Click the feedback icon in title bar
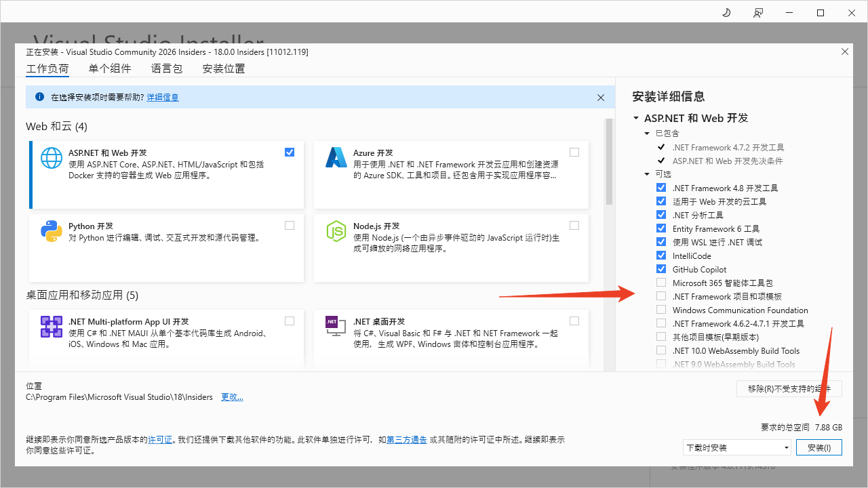Screen dimensions: 868x488 tap(758, 13)
